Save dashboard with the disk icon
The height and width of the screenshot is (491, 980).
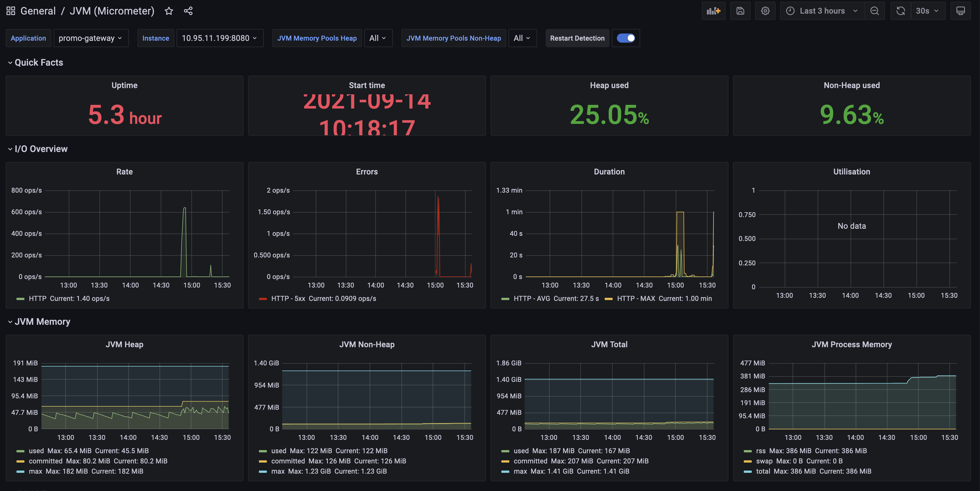[x=740, y=11]
